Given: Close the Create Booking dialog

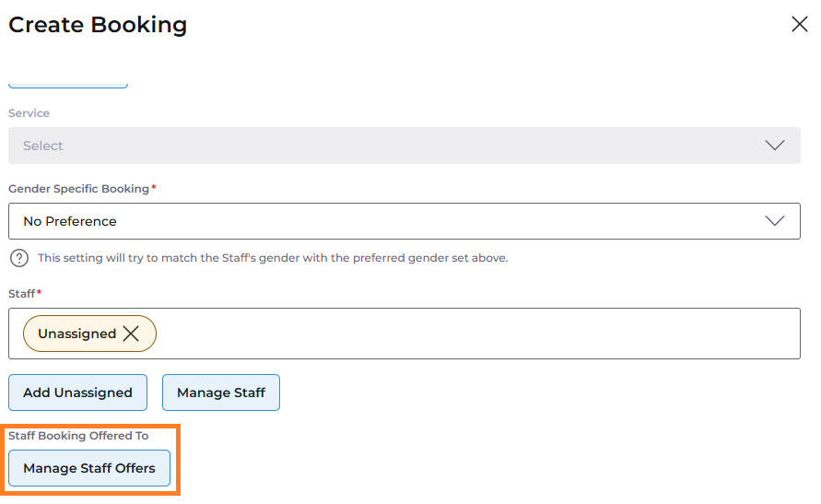Looking at the screenshot, I should pos(799,25).
